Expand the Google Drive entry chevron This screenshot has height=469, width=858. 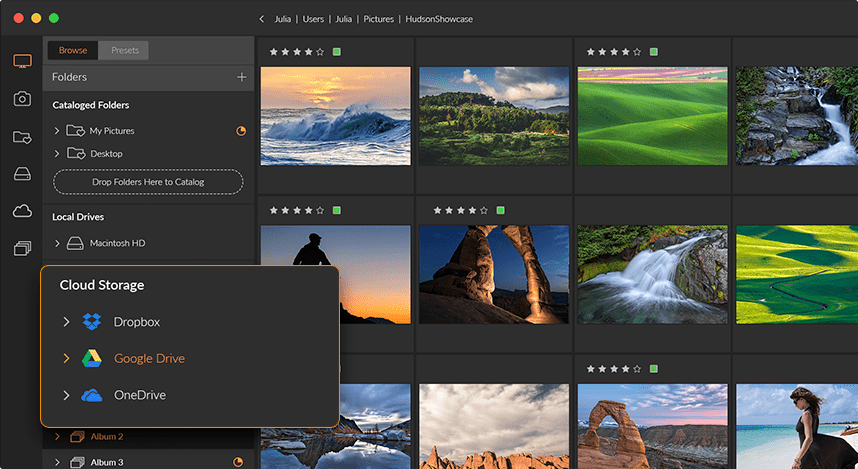pos(66,358)
